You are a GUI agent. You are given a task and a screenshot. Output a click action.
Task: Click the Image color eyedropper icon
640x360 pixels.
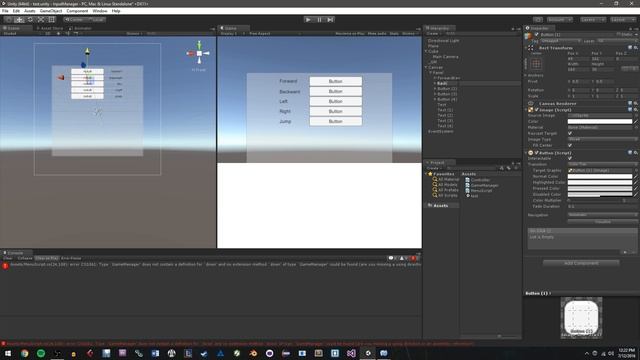[x=636, y=121]
